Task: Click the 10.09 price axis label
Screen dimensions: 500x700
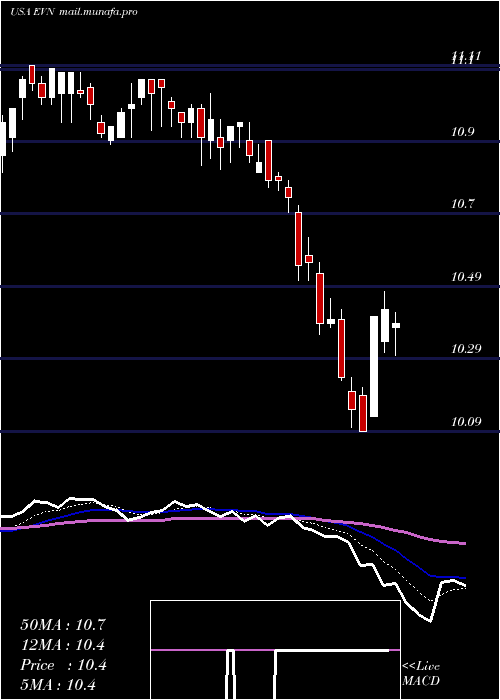Action: click(466, 421)
